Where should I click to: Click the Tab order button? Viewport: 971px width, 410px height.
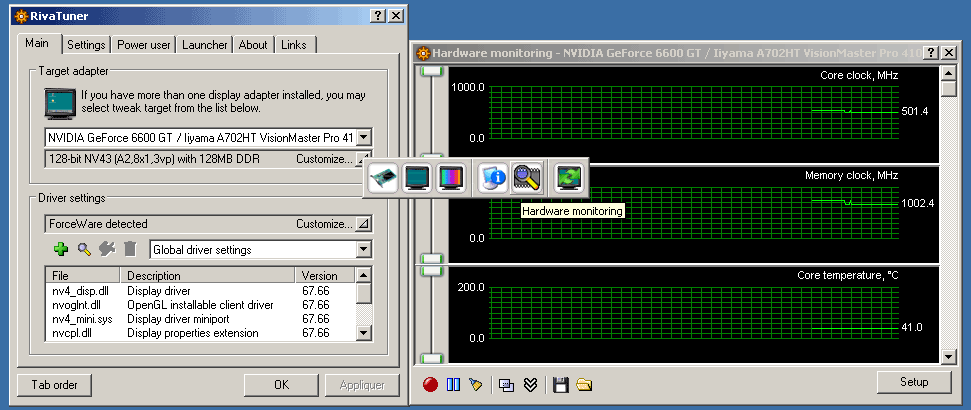click(54, 385)
